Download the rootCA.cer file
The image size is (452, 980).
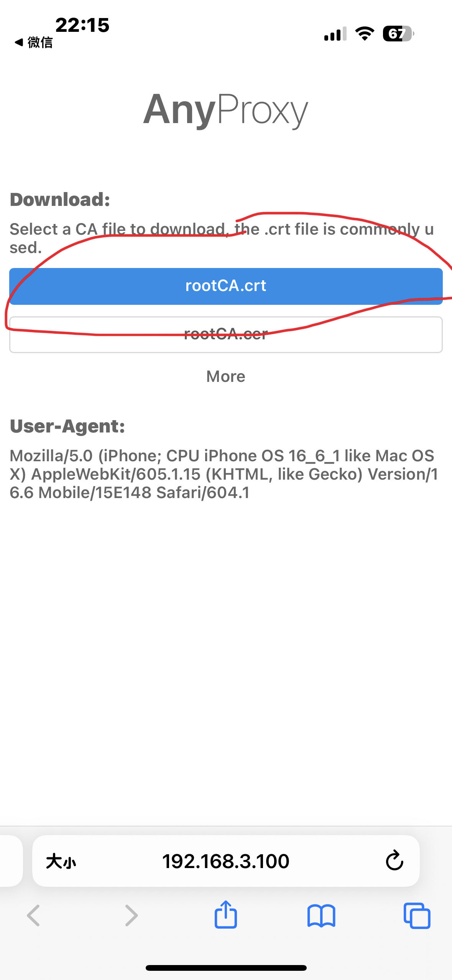[226, 334]
